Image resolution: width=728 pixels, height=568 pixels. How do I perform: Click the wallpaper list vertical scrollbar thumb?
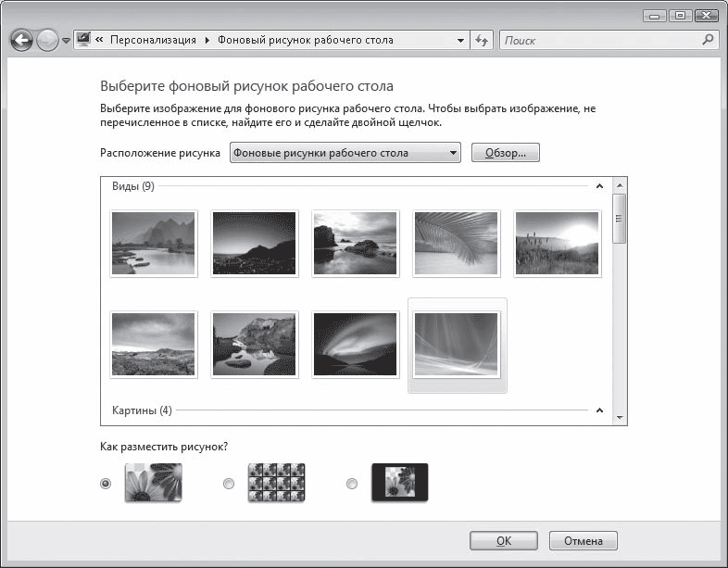tap(620, 217)
